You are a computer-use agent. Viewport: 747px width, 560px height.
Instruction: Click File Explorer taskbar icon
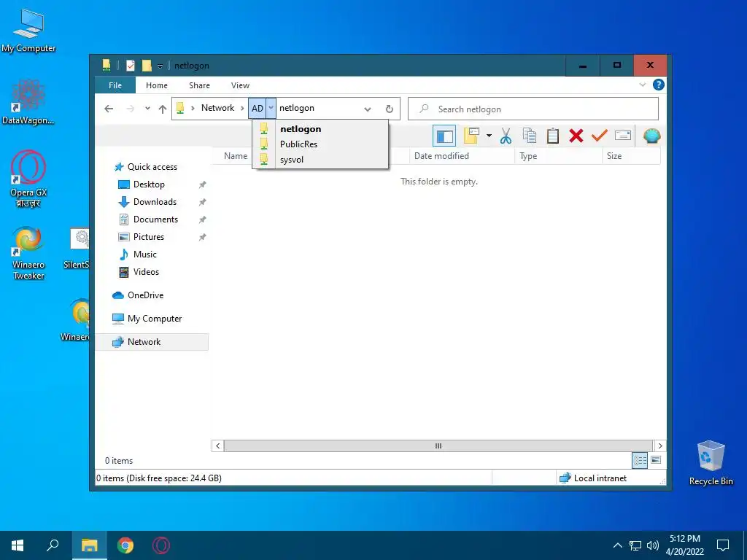click(90, 545)
